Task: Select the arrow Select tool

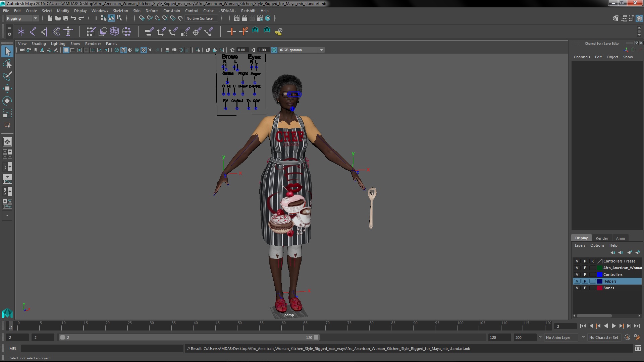Action: (x=7, y=51)
